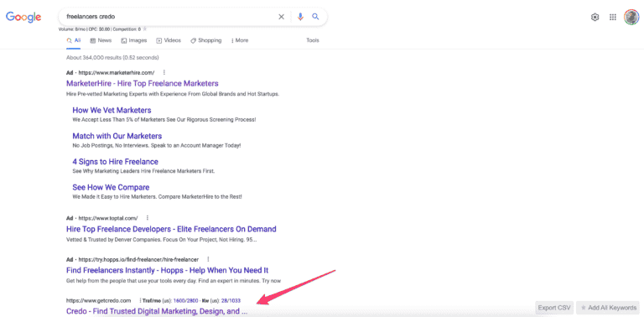Select the All results tab

(x=74, y=40)
